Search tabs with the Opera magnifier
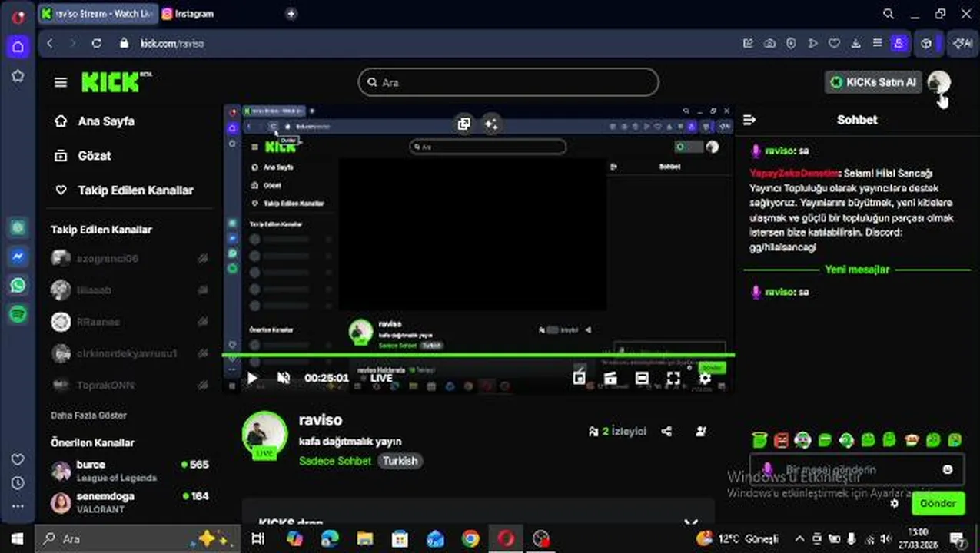Image resolution: width=980 pixels, height=553 pixels. coord(889,14)
